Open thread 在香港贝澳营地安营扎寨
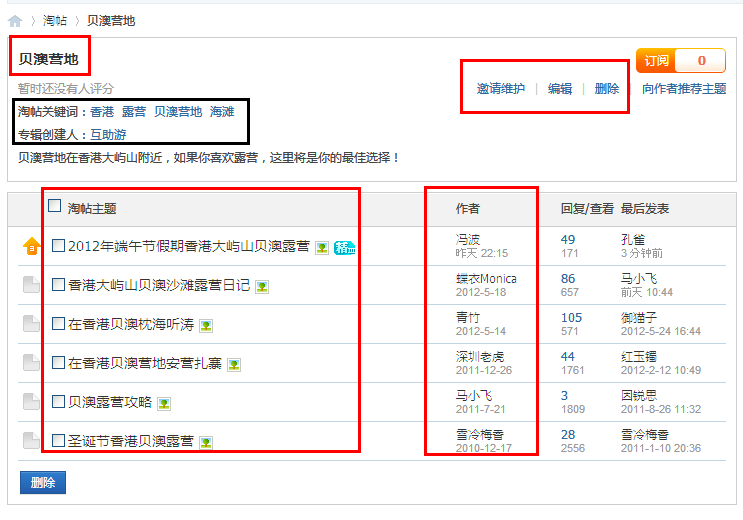The image size is (743, 520). tap(145, 363)
